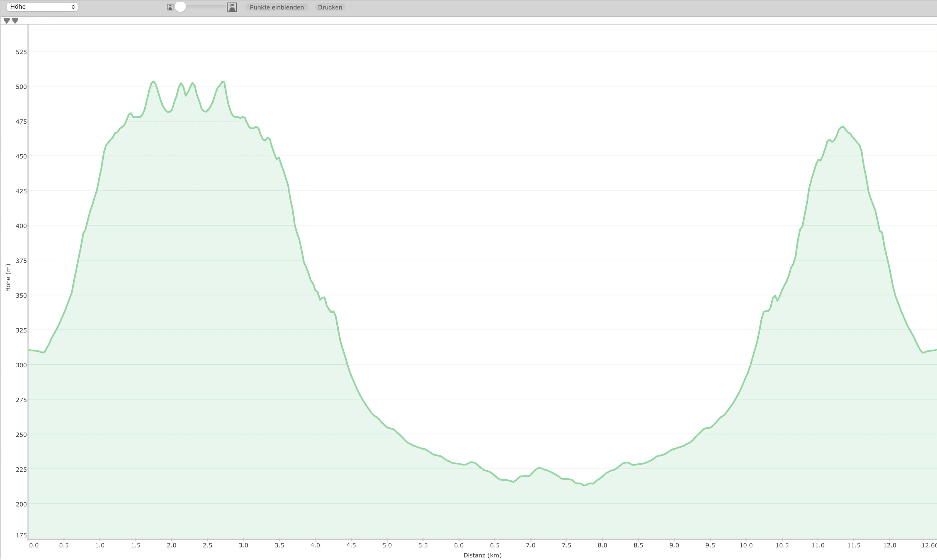
Task: Click the 300 elevation axis label
Action: pos(21,365)
